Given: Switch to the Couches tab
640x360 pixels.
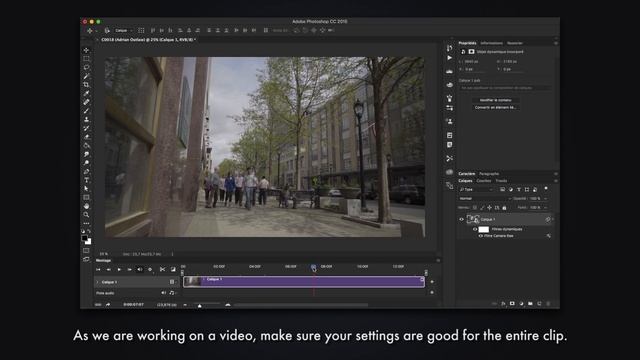Looking at the screenshot, I should click(x=484, y=181).
